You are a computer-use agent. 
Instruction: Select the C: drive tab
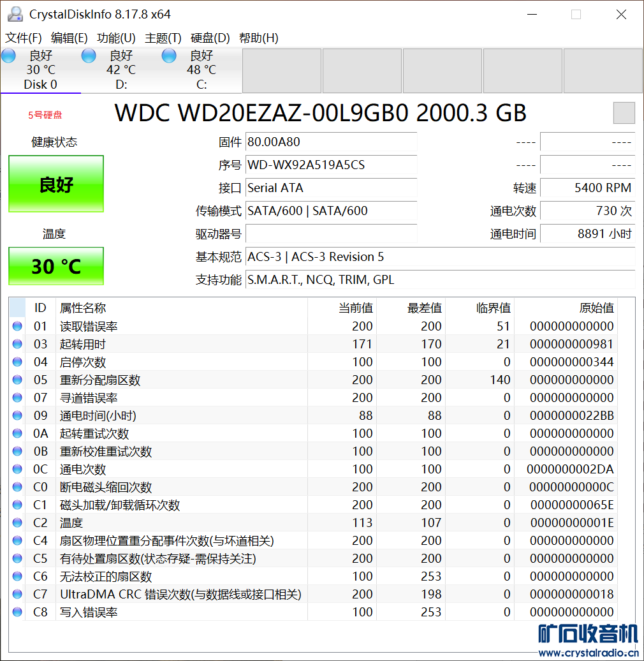(x=201, y=70)
